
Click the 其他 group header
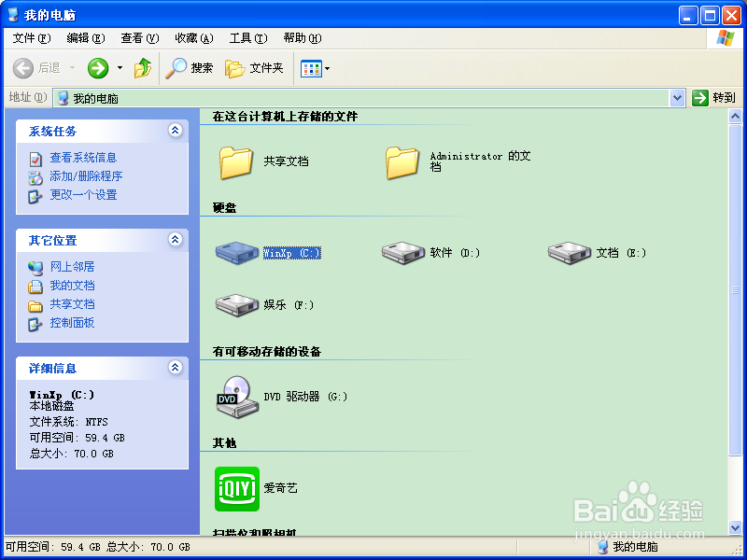224,443
